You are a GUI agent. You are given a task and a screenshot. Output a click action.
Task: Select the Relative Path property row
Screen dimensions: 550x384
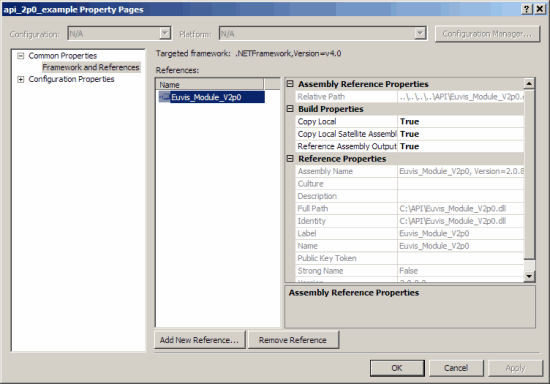pos(410,97)
